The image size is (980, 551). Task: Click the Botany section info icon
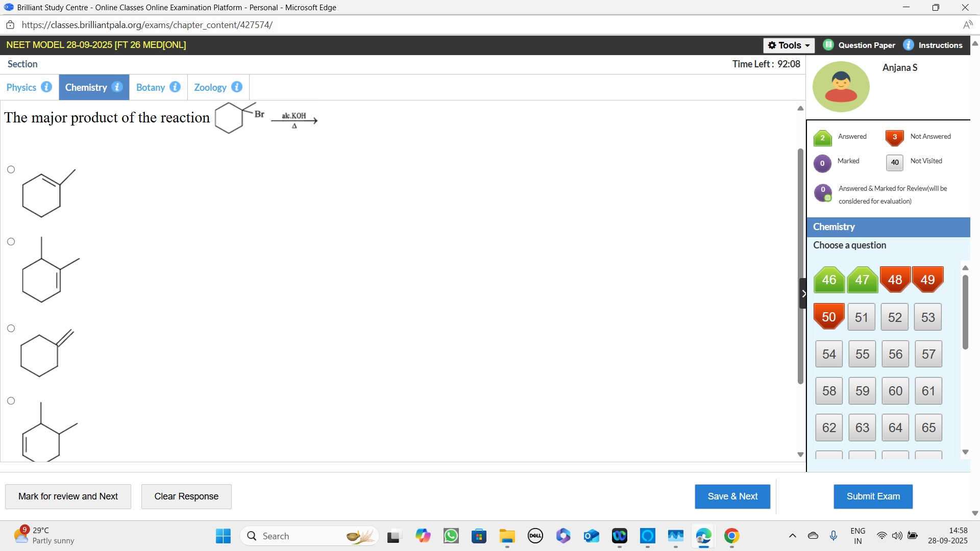(x=175, y=87)
